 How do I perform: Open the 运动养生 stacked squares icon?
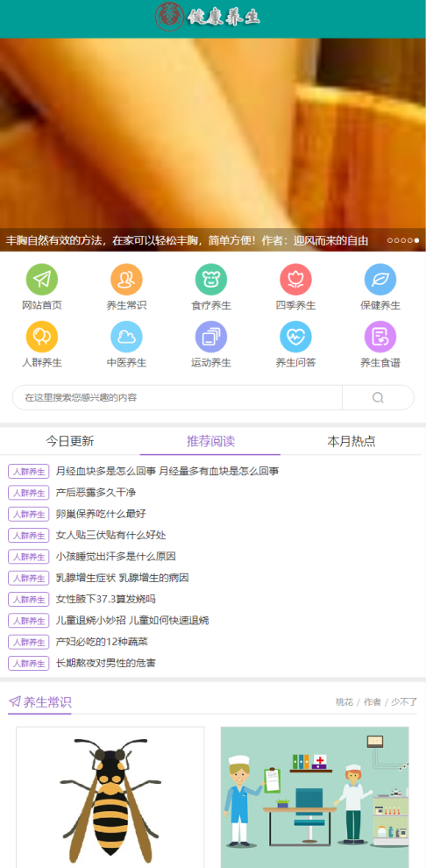[x=211, y=337]
